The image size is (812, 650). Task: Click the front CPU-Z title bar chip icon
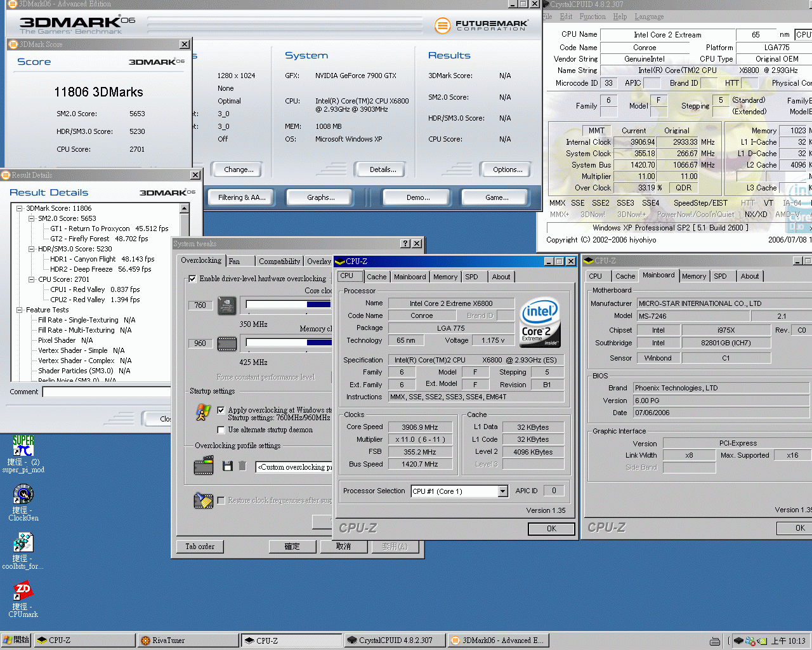click(x=339, y=261)
